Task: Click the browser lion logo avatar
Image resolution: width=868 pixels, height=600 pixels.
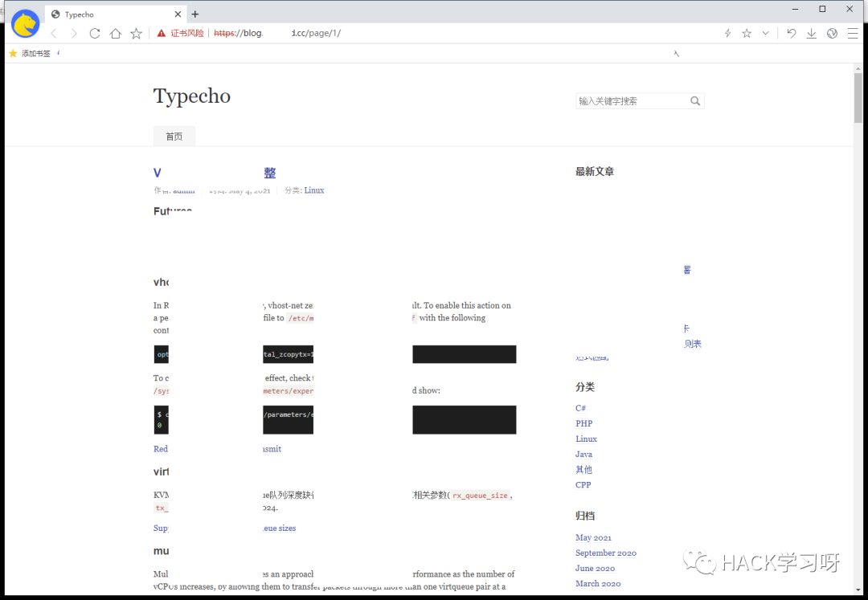Action: 26,24
